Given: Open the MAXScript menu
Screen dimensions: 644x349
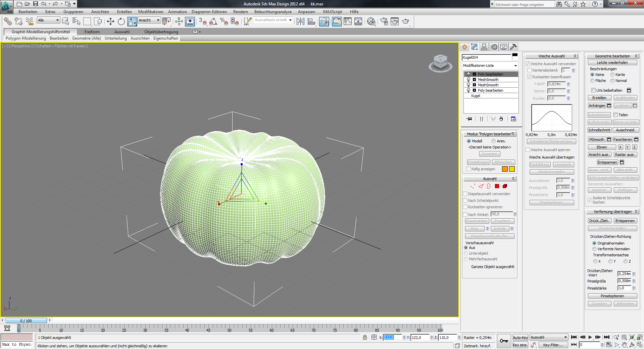Looking at the screenshot, I should click(x=333, y=12).
